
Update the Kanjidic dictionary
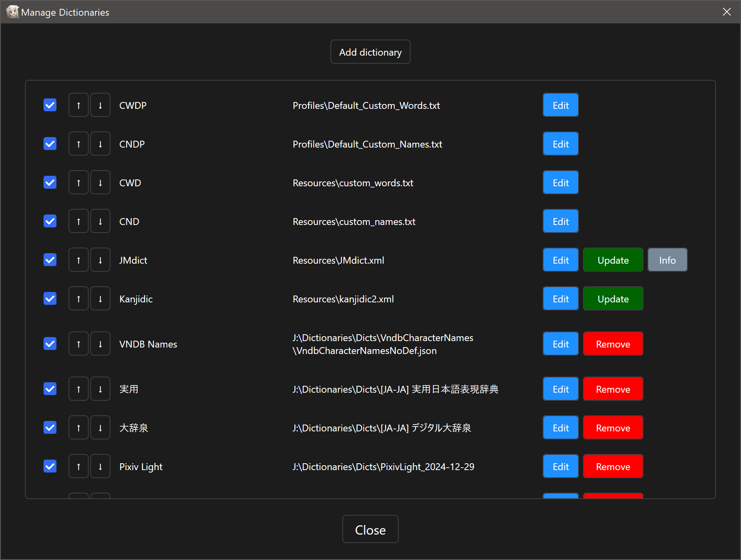(x=613, y=299)
